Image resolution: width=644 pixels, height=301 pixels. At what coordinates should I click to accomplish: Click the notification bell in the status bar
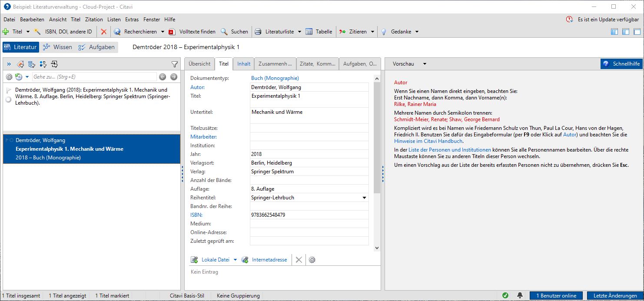tap(520, 296)
